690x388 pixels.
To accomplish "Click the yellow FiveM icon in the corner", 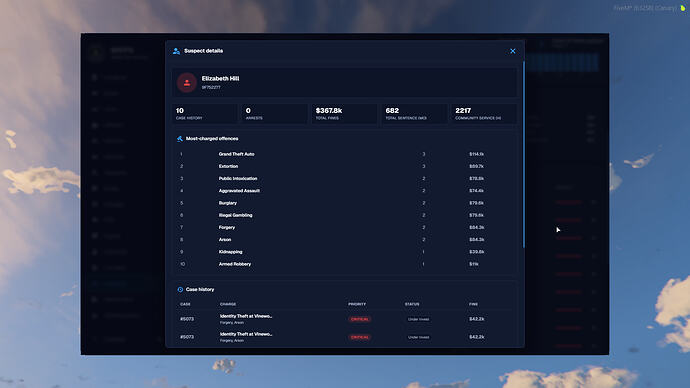I will pos(683,7).
